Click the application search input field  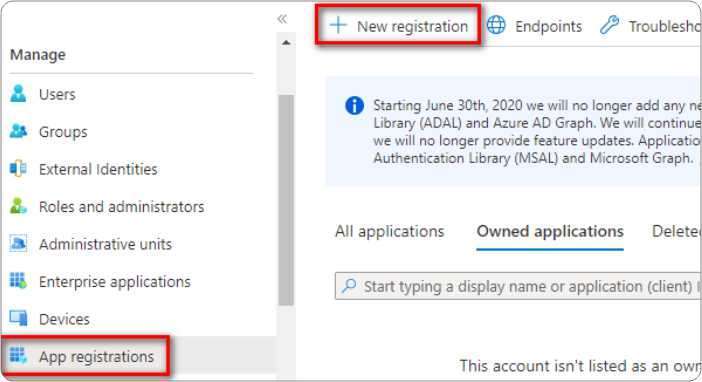(518, 286)
